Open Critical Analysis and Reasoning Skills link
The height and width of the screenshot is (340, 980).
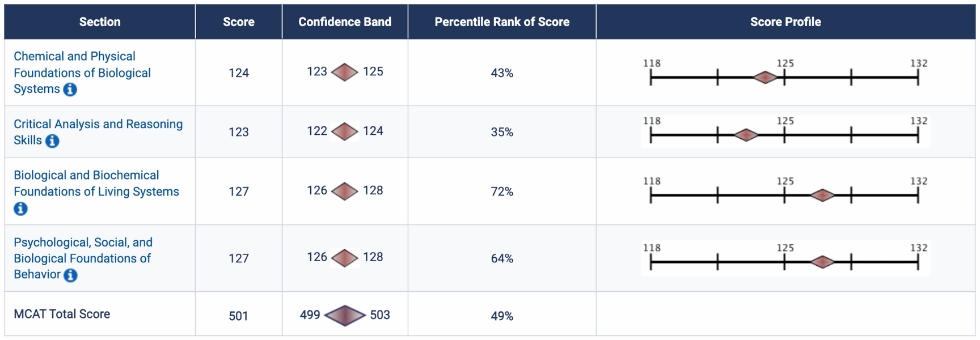tap(98, 124)
